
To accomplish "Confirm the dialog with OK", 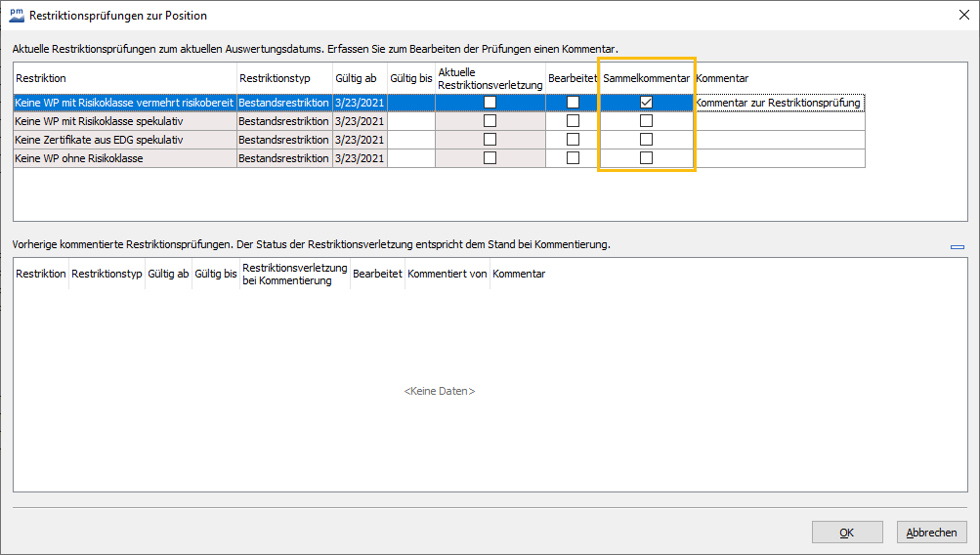I will coord(846,533).
